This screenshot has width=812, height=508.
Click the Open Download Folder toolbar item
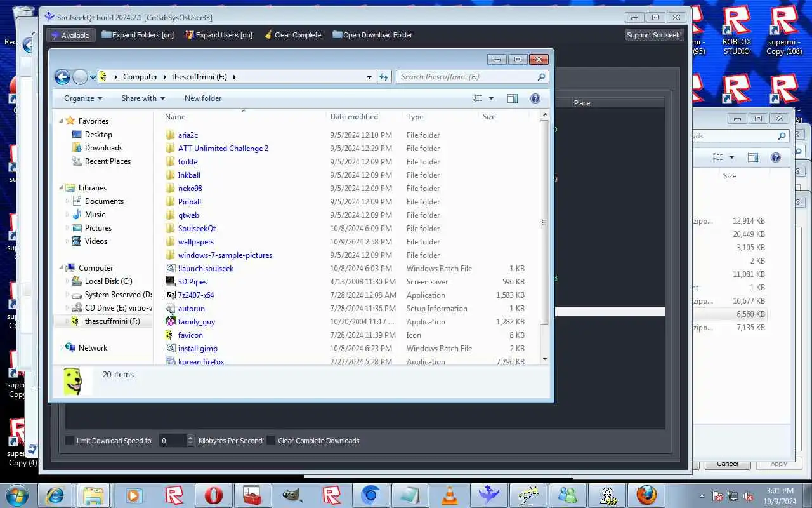[372, 35]
